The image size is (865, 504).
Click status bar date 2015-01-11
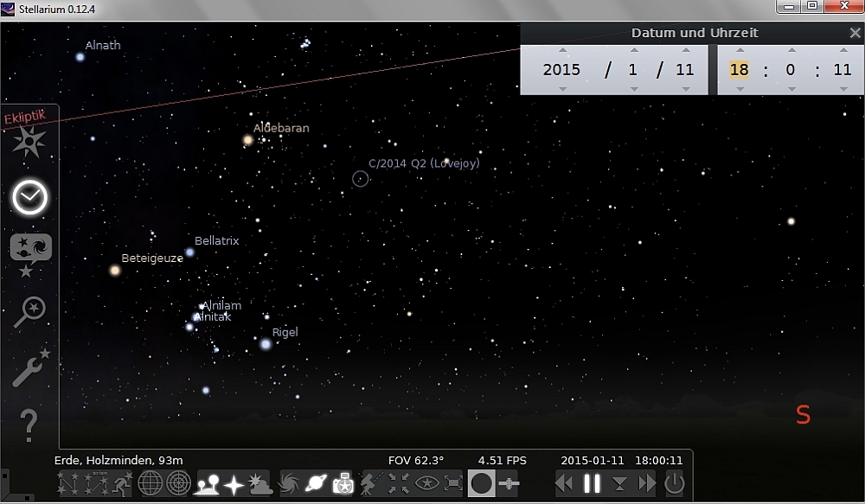[x=592, y=461]
